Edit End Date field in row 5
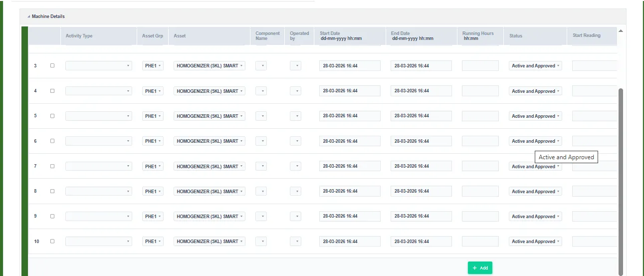The height and width of the screenshot is (276, 644). coord(421,116)
